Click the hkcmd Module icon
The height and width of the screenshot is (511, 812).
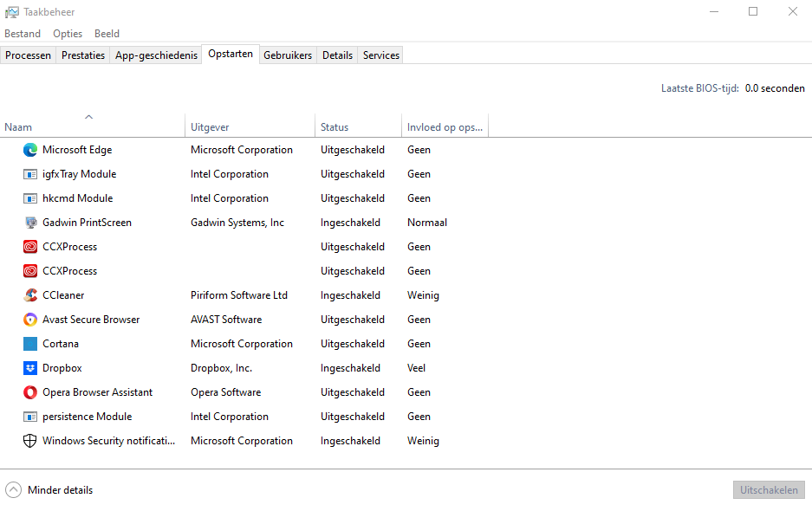tap(30, 199)
